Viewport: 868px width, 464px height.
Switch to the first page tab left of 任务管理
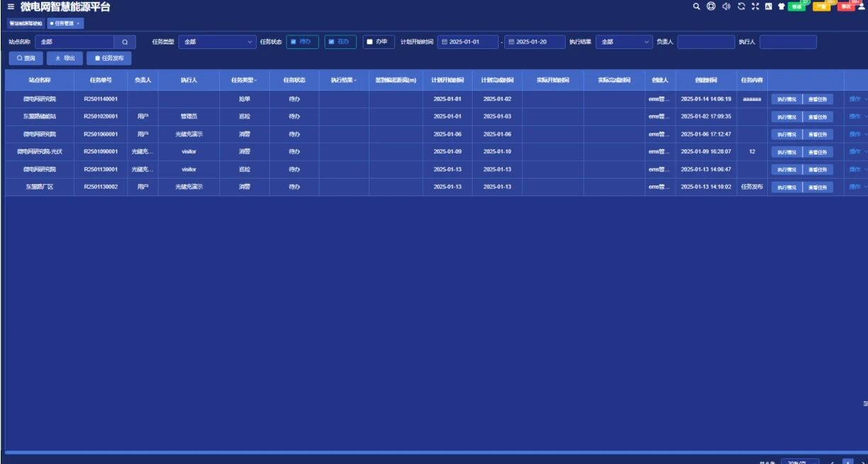click(25, 23)
